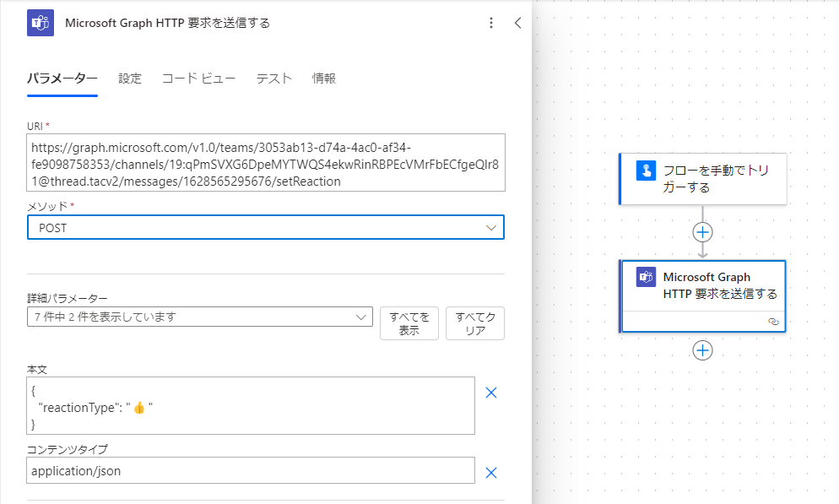
Task: Click the 本文 field label
Action: click(x=37, y=369)
